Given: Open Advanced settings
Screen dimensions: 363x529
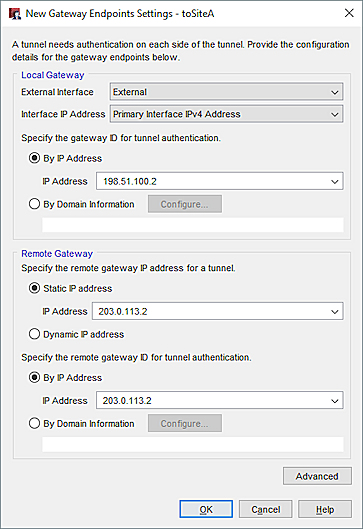Looking at the screenshot, I should [317, 476].
